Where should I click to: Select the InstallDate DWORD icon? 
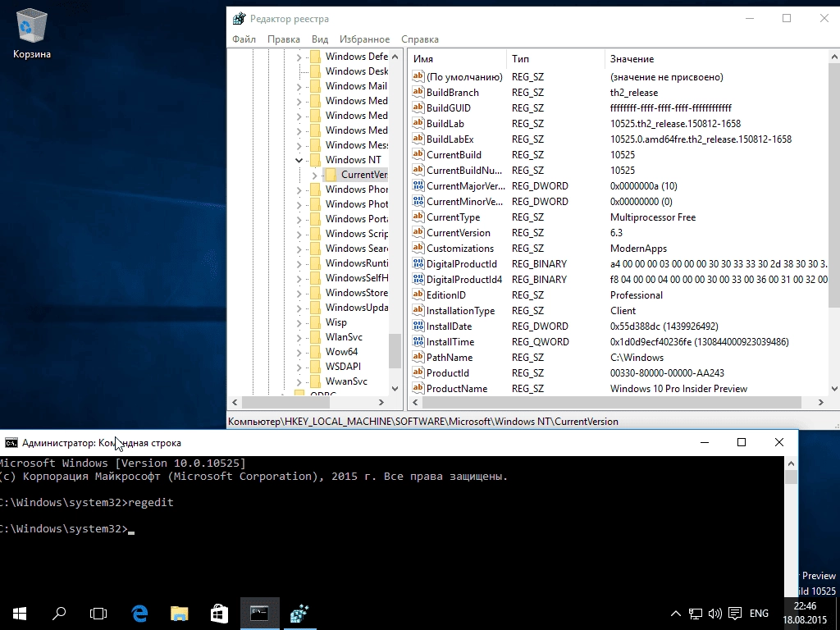[x=418, y=326]
